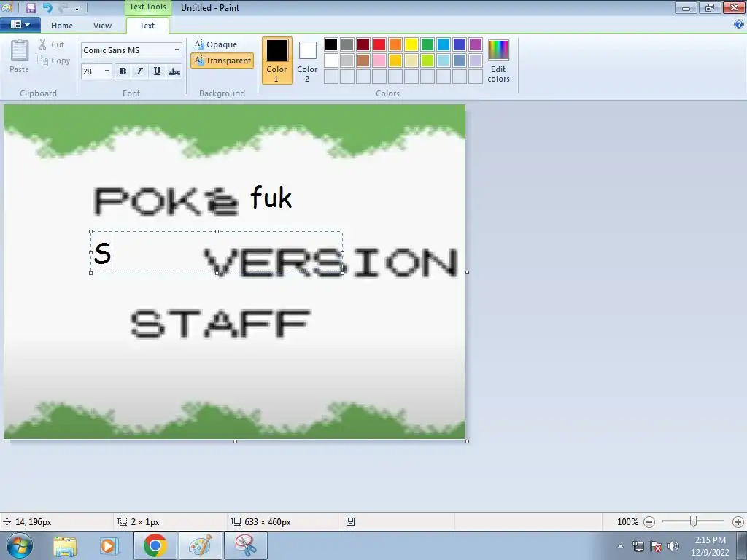This screenshot has width=747, height=560.
Task: Pick the white color swatch
Action: [x=331, y=61]
